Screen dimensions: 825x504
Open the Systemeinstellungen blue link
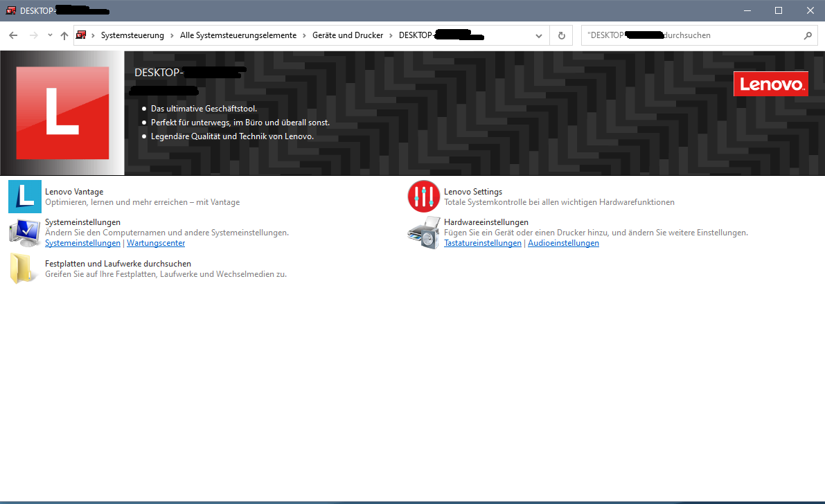pos(82,243)
